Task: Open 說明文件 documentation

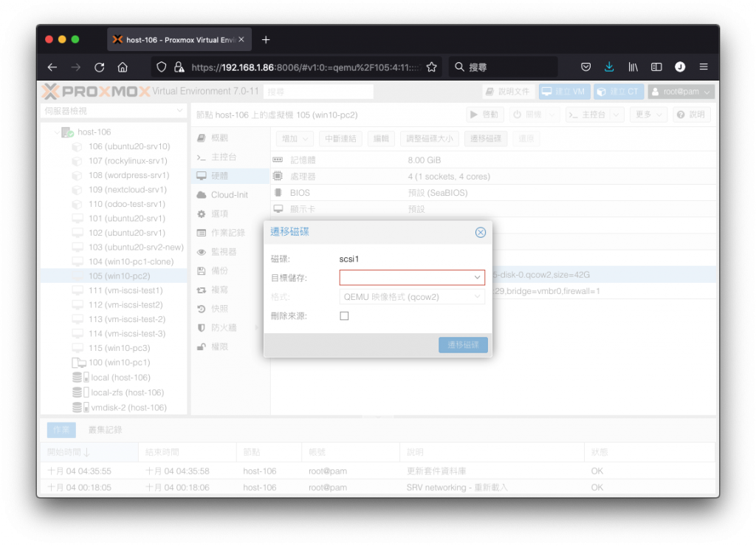Action: 508,92
